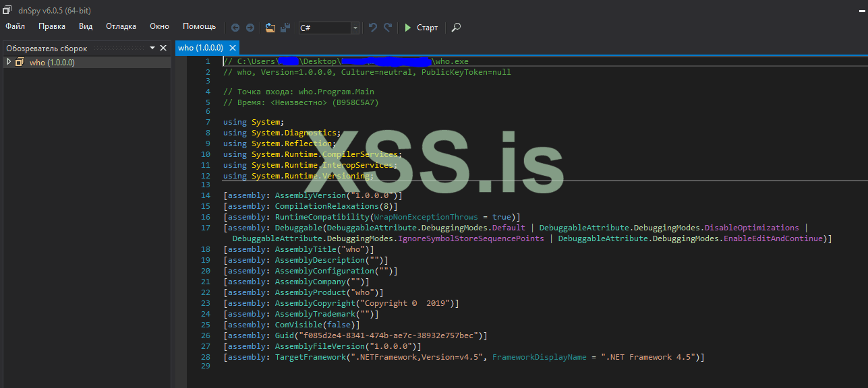Click the file path comment on line 1

pos(345,61)
